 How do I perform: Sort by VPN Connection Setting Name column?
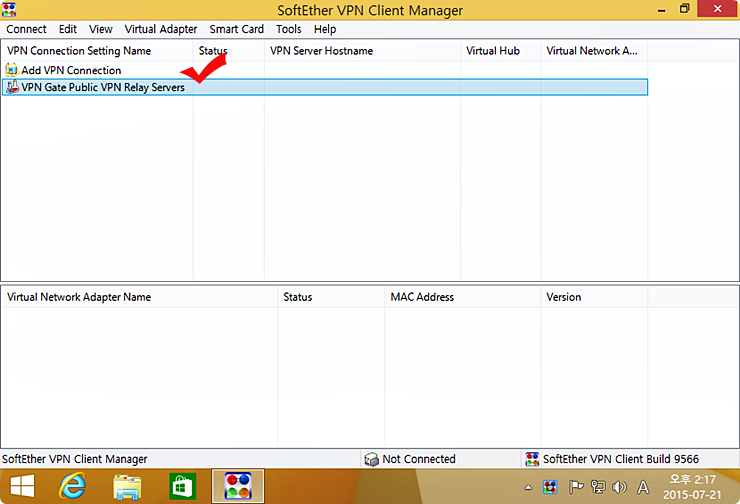tap(97, 50)
